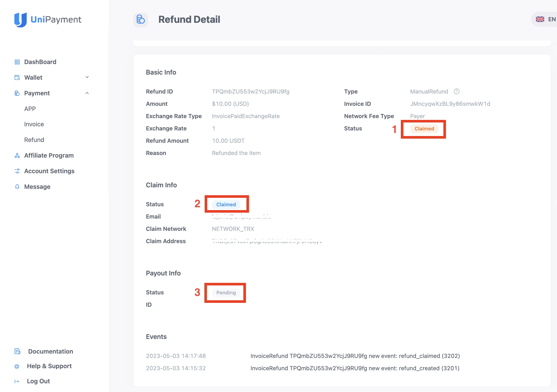Viewport: 557px width, 392px height.
Task: Open Account Settings
Action: click(49, 171)
